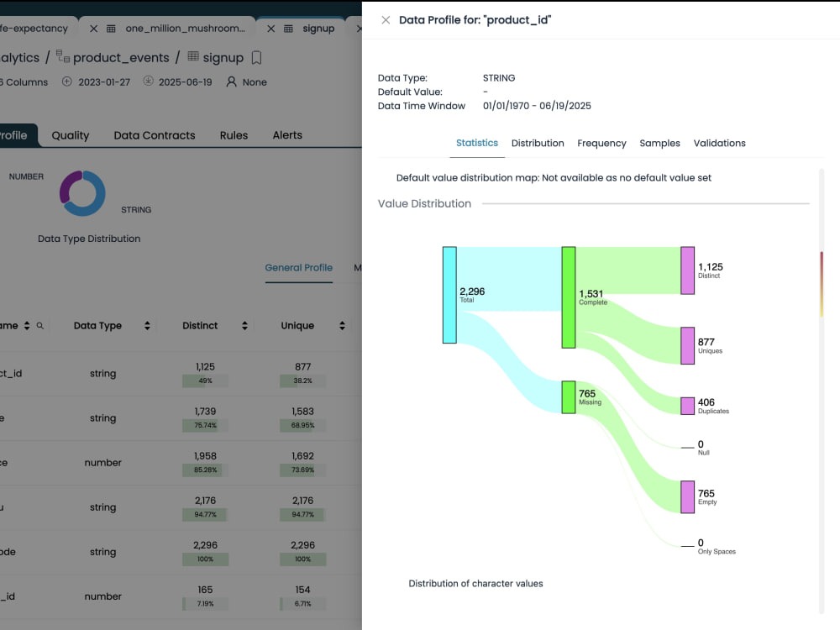Viewport: 840px width, 630px height.
Task: Click the Total node in Sankey chart
Action: tap(449, 295)
